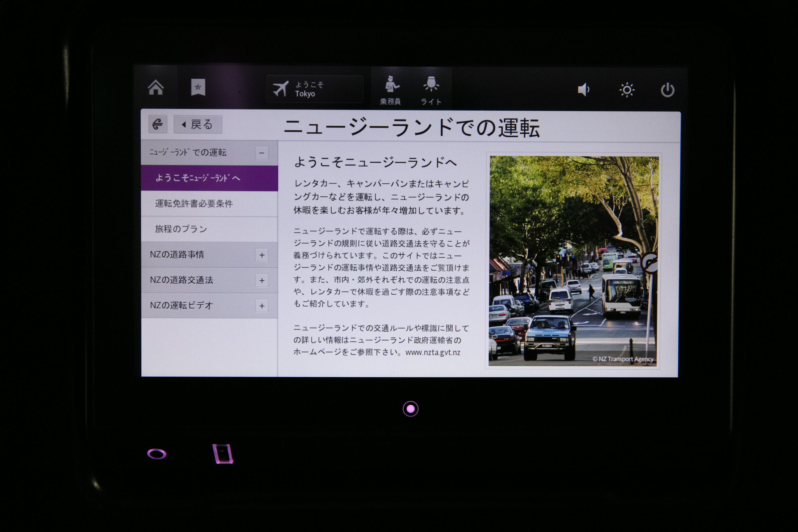Viewport: 798px width, 532px height.
Task: Expand the NZの道路交通法 section plus button
Action: click(x=262, y=281)
